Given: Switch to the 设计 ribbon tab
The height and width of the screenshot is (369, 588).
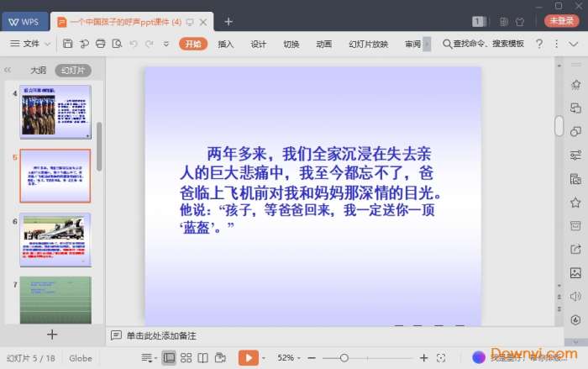Looking at the screenshot, I should click(x=258, y=44).
